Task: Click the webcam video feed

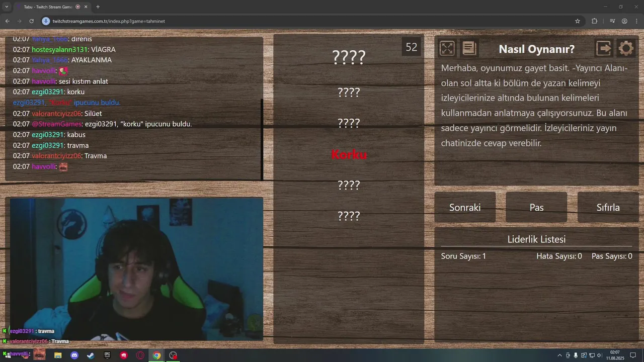Action: [x=136, y=269]
